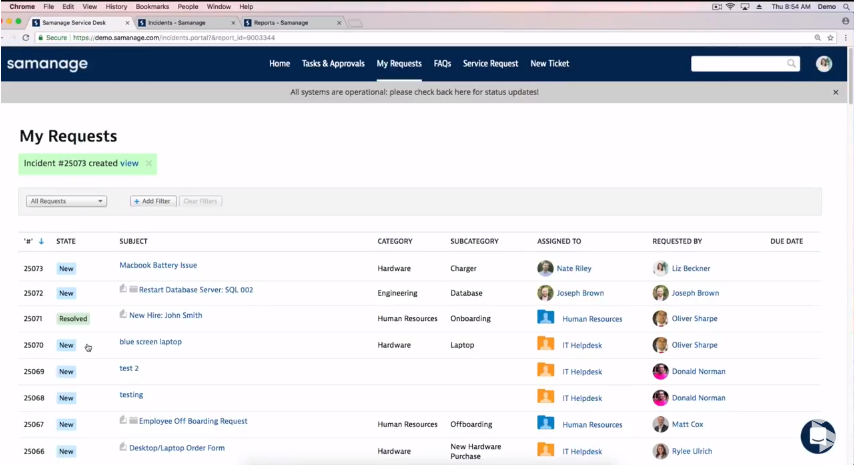Screen dimensions: 854x465
Task: Open the Macbook Battery Issue request
Action: [x=158, y=266]
